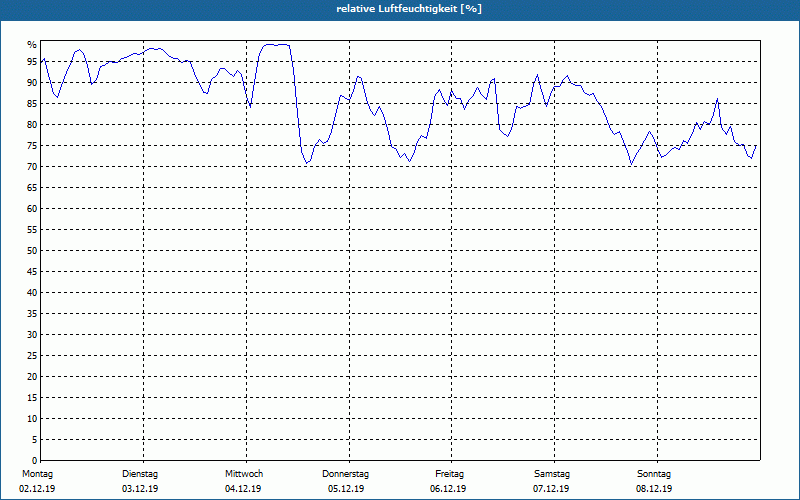800x500 pixels.
Task: Click the '%' unit label on y-axis
Action: click(32, 45)
